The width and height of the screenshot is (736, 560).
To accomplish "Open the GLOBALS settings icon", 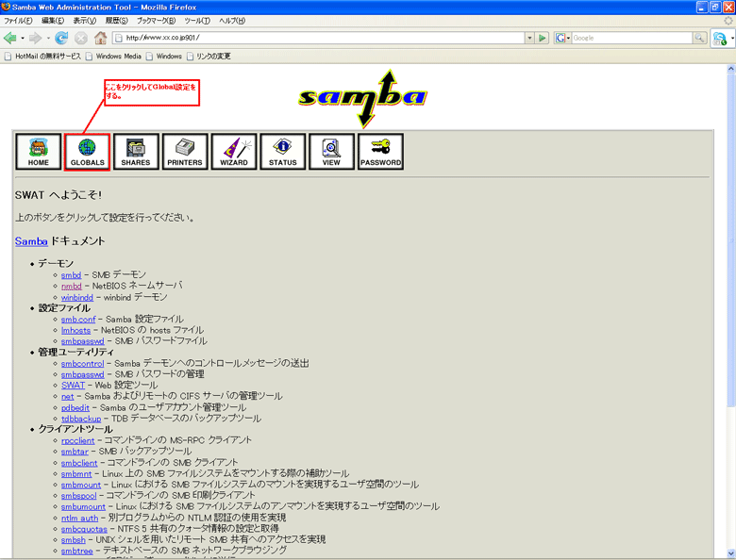I will click(88, 152).
